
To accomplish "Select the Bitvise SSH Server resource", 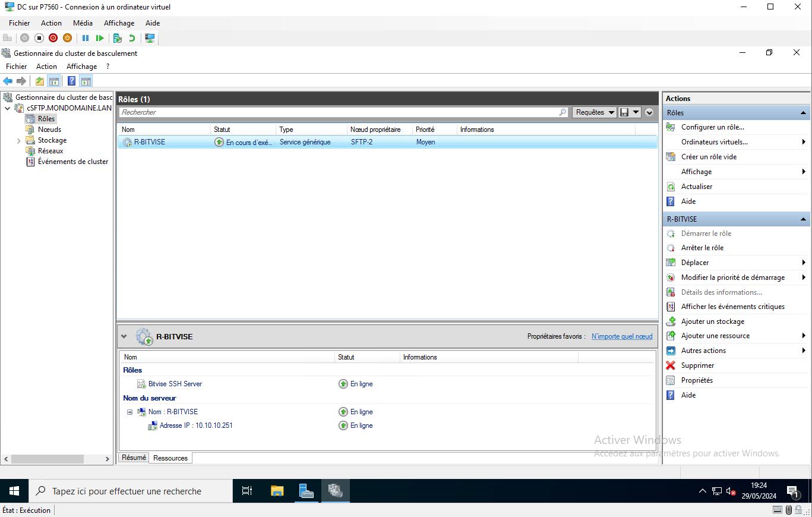I will 175,384.
